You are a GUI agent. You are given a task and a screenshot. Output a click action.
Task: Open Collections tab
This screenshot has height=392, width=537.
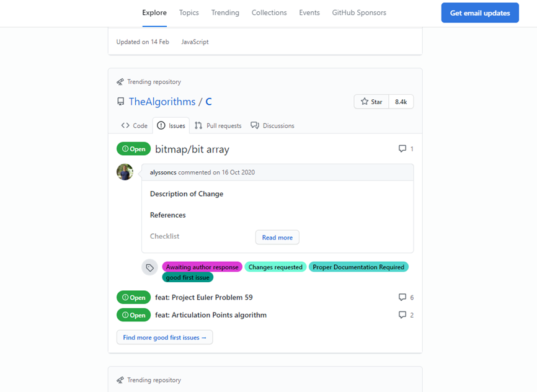(269, 12)
